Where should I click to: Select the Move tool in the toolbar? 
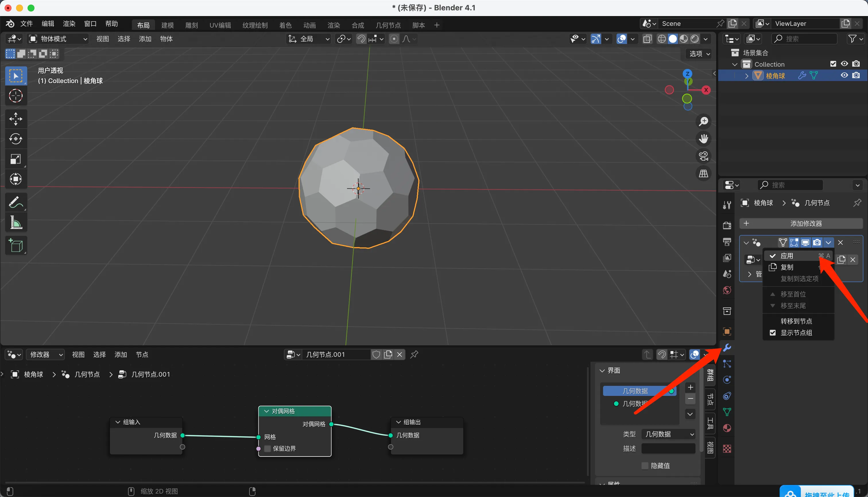(16, 119)
